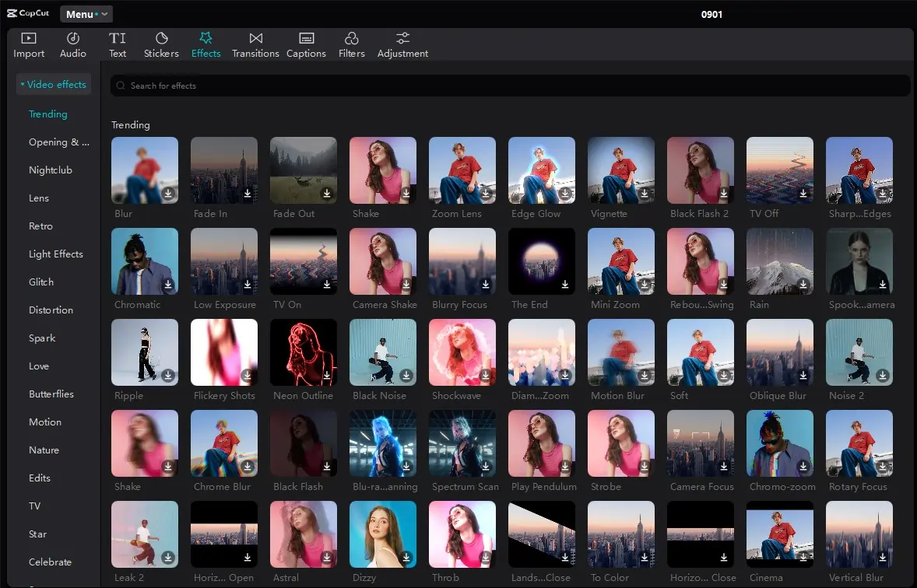
Task: Select the Love effects category
Action: click(39, 366)
